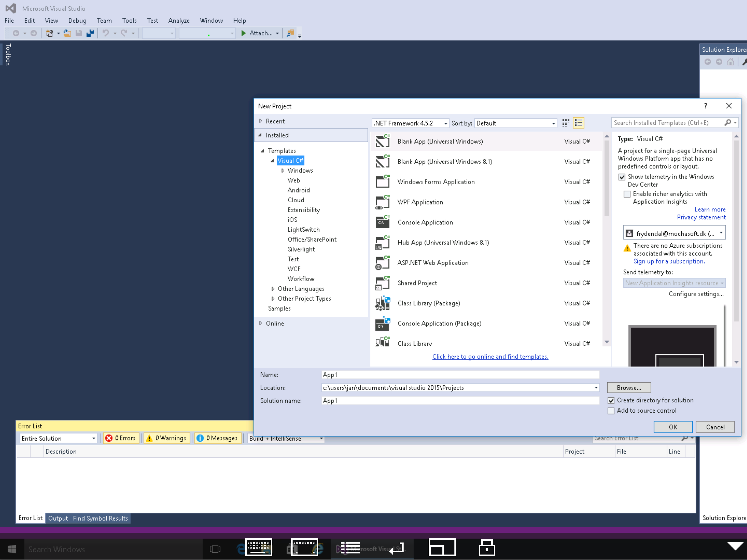Screen dimensions: 747x560
Task: Open the Debug menu
Action: pos(77,21)
